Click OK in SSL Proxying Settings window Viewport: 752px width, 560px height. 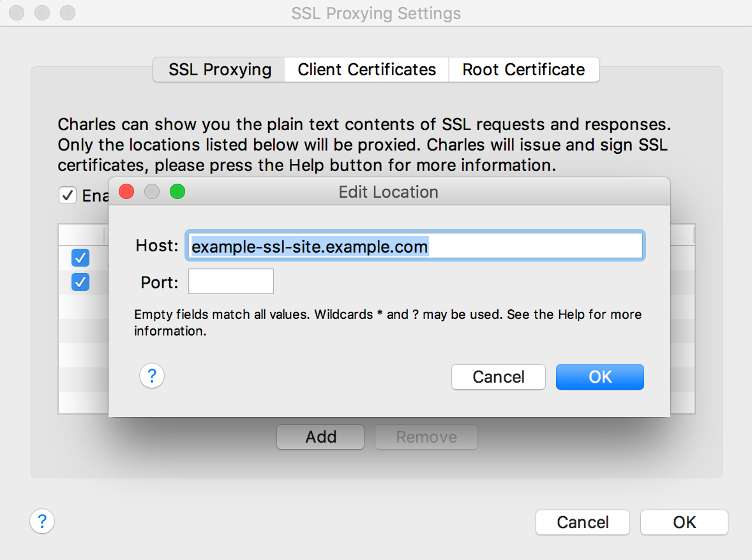point(684,522)
